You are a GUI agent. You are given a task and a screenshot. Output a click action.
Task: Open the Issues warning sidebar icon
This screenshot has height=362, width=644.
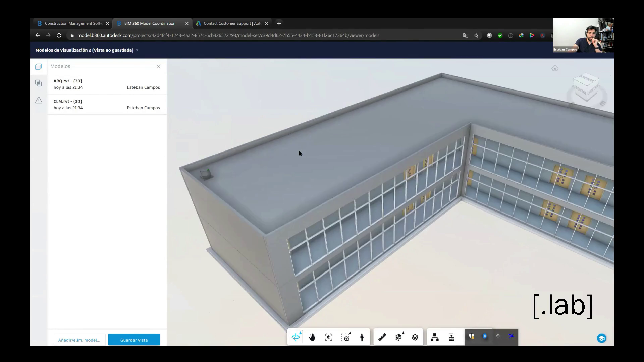(39, 100)
